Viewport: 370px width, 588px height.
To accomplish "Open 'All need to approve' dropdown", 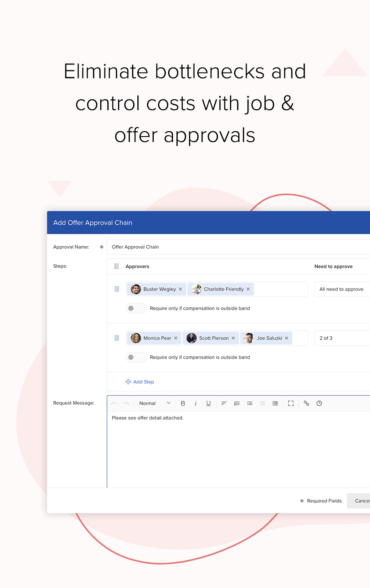I will (x=342, y=289).
